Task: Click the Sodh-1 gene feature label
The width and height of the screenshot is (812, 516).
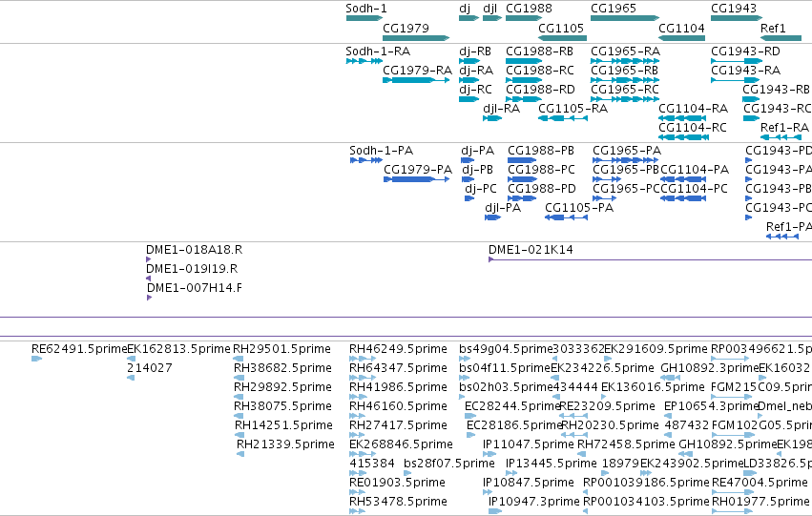Action: [x=366, y=9]
